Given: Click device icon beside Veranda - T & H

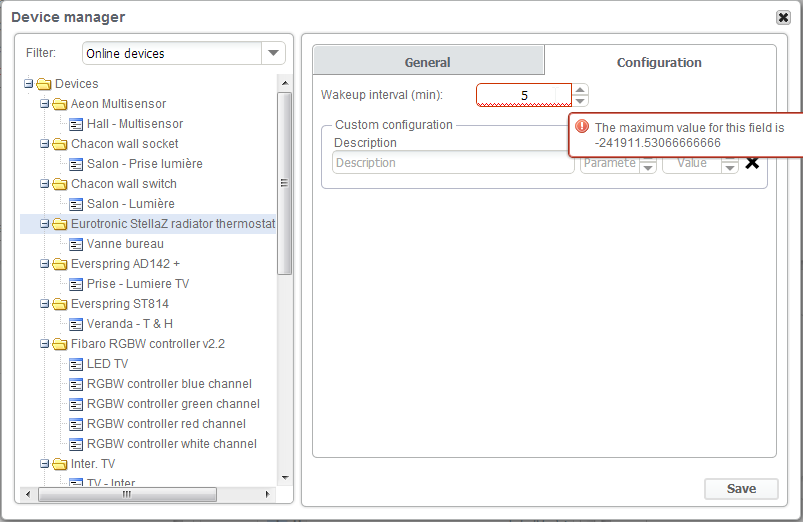Looking at the screenshot, I should (76, 324).
